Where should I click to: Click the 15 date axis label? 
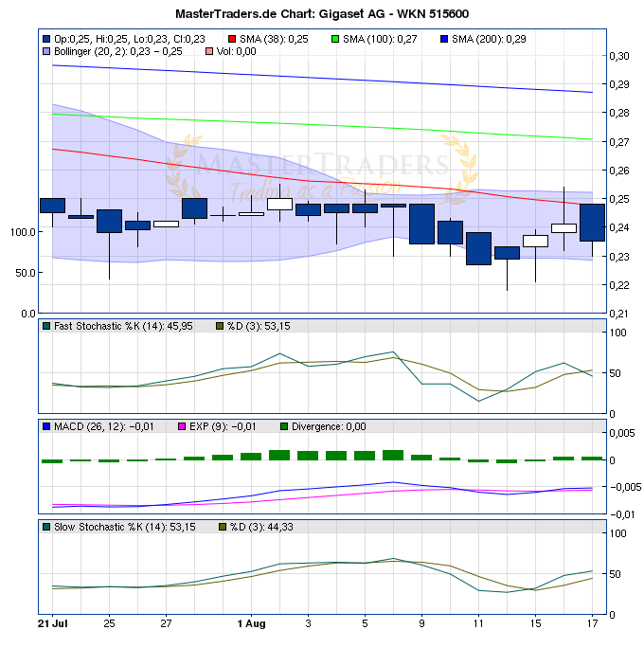[x=535, y=623]
